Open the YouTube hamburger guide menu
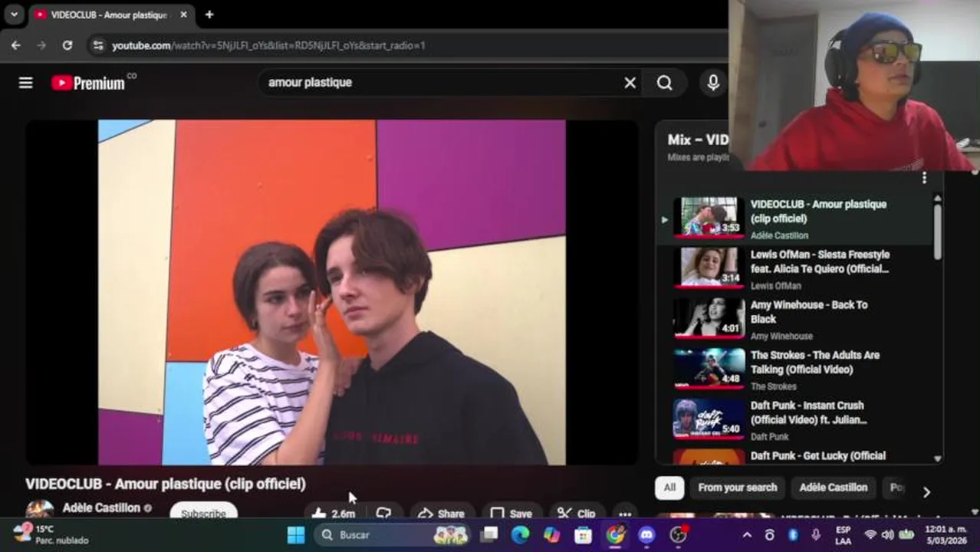 coord(26,83)
